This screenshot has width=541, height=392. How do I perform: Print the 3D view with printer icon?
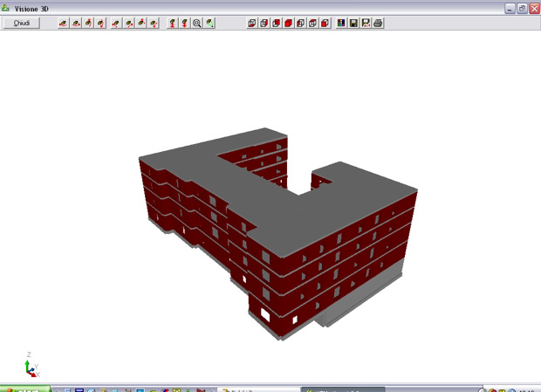[x=378, y=23]
